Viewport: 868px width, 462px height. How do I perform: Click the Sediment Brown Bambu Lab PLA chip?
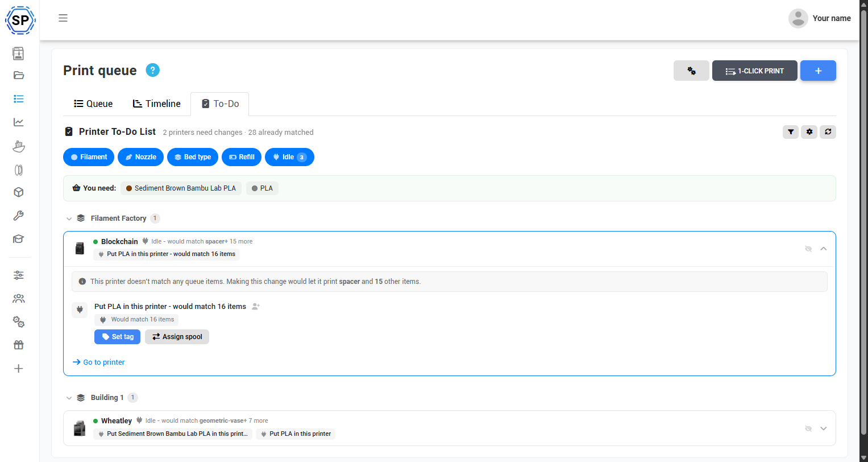pos(181,188)
